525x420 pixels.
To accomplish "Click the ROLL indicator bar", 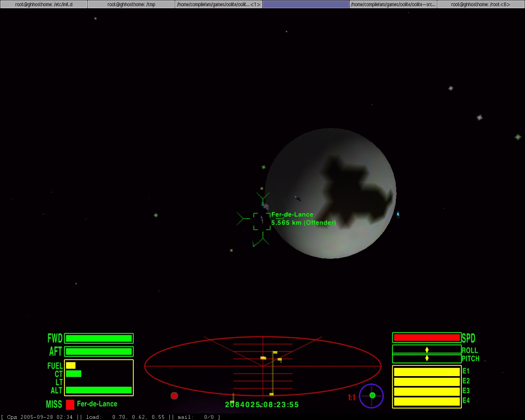I will 427,349.
